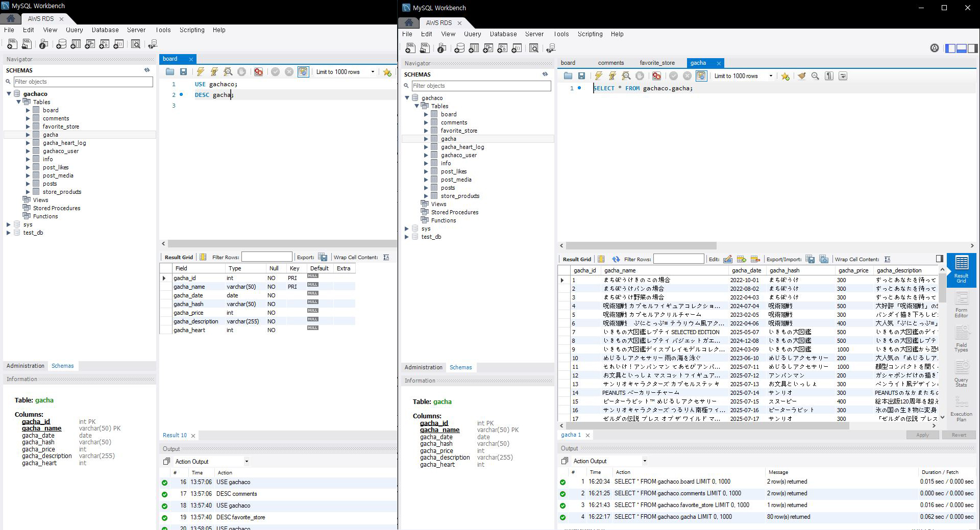Add favorite snippet star icon in right editor
The width and height of the screenshot is (980, 530).
click(x=785, y=76)
